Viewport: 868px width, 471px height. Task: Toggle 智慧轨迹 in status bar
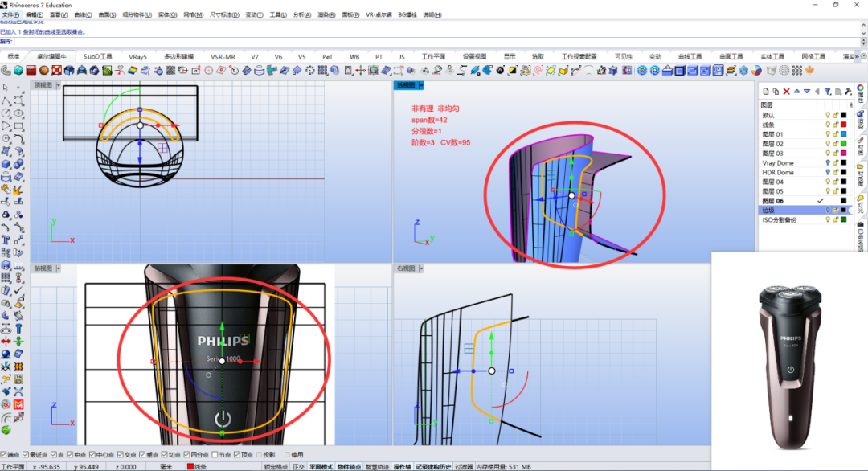[378, 467]
